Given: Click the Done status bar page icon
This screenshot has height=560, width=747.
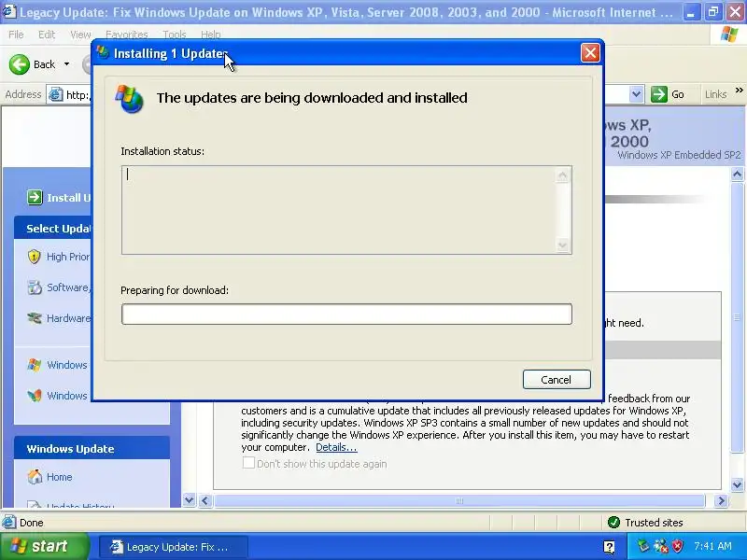Looking at the screenshot, I should click(9, 523).
